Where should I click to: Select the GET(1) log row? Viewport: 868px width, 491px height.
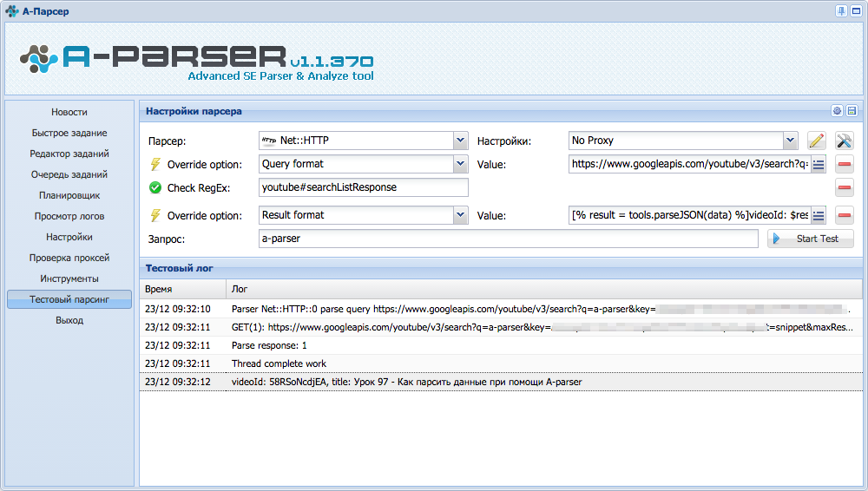pyautogui.click(x=501, y=327)
